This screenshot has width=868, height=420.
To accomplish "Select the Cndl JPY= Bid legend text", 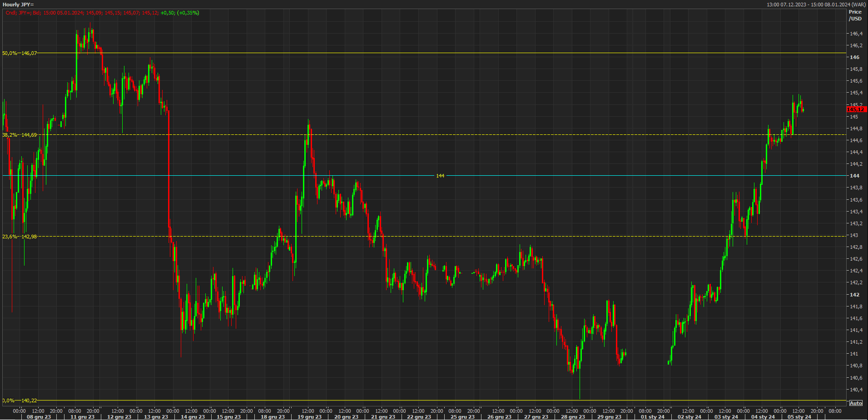I will tap(102, 13).
